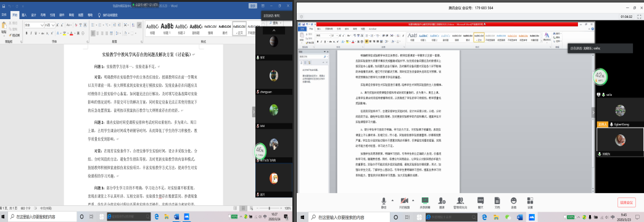
Task: Toggle italic in left Word ribbon
Action: tap(31, 33)
